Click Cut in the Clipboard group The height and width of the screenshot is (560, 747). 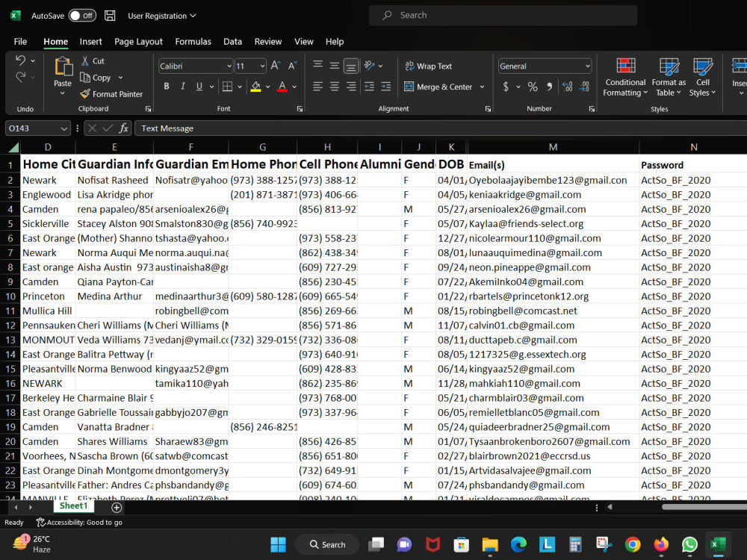(93, 61)
